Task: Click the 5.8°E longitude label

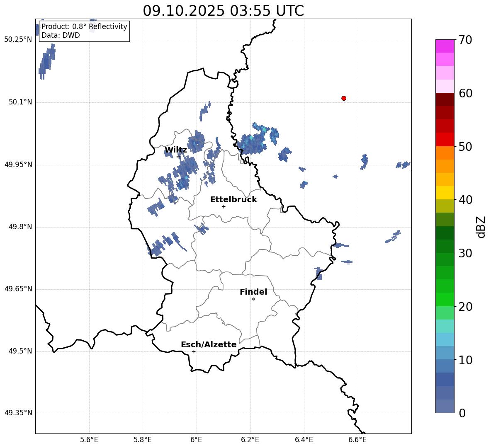Action: (x=143, y=440)
